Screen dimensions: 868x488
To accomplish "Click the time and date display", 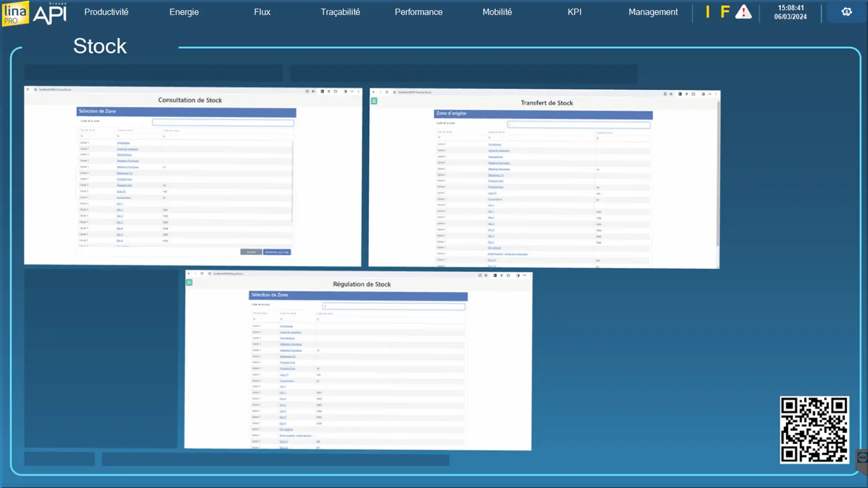I will pos(790,12).
